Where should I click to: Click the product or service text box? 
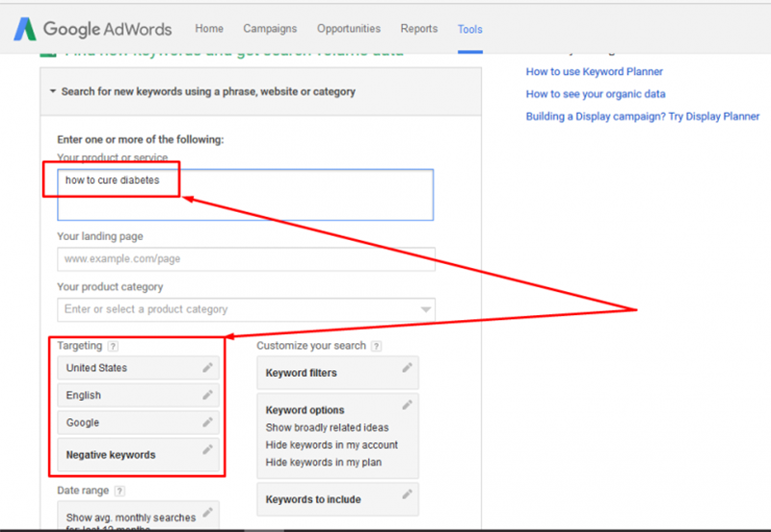coord(246,195)
